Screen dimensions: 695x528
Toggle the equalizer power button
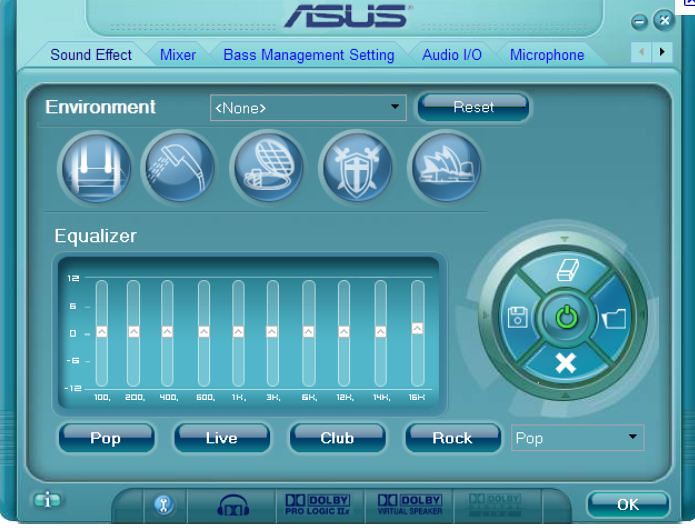click(x=566, y=317)
